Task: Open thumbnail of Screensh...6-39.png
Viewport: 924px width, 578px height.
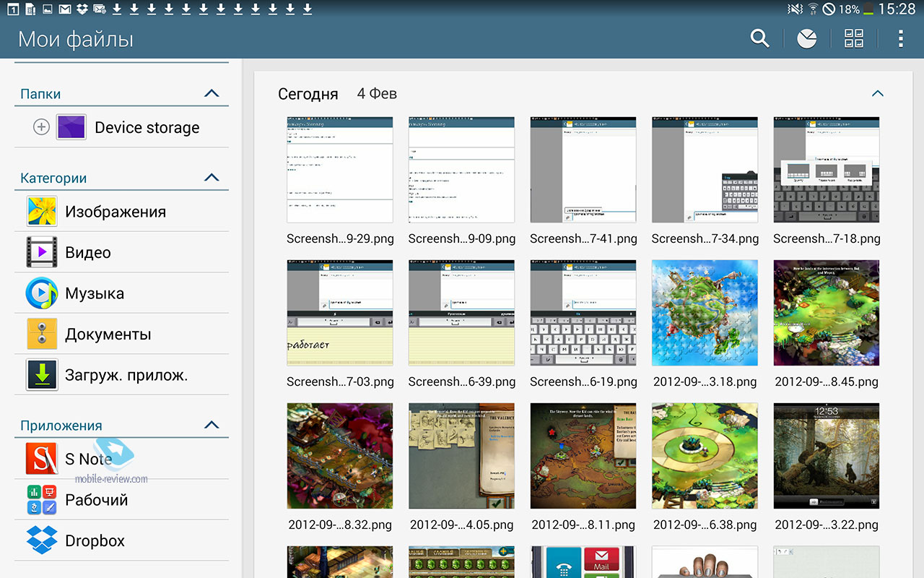Action: point(461,313)
